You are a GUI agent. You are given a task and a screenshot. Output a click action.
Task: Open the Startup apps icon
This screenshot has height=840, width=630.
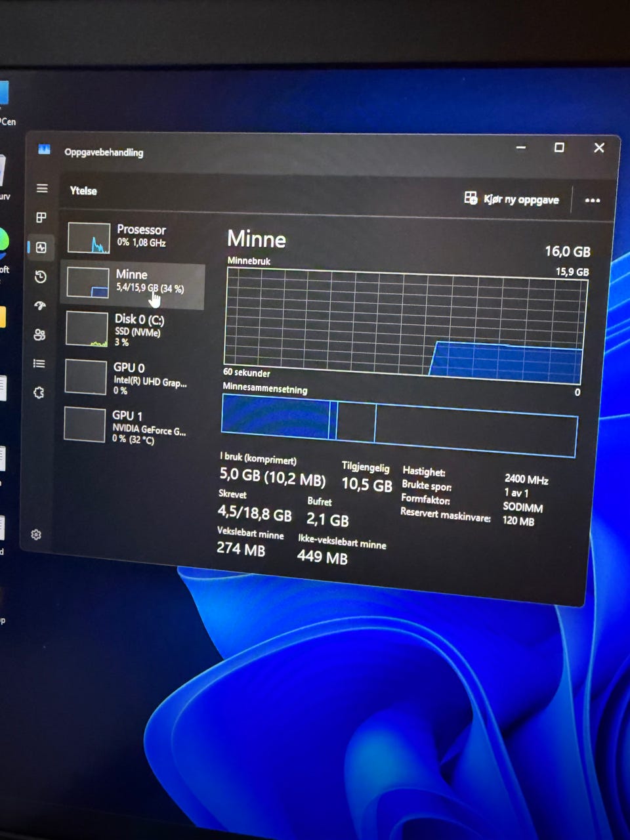(40, 305)
